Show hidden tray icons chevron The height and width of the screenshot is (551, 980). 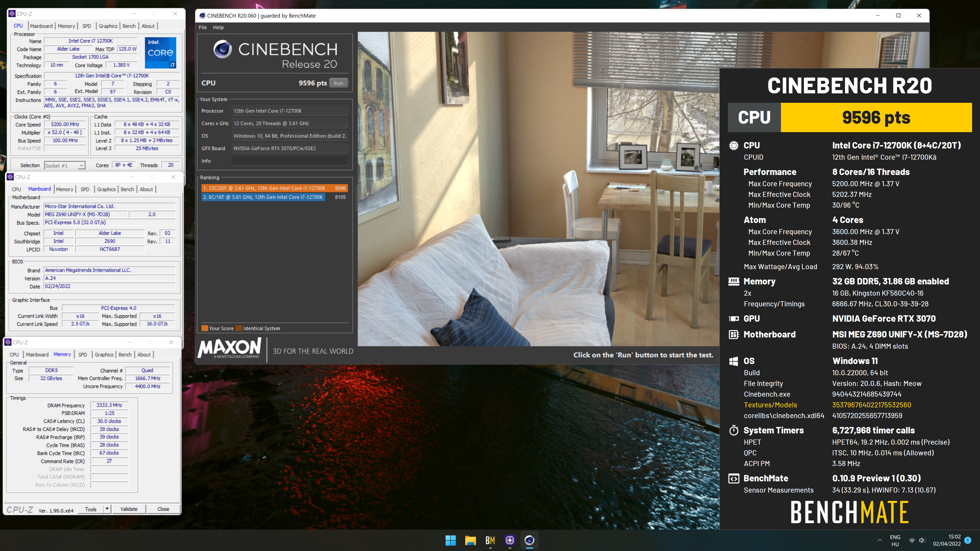[x=879, y=540]
